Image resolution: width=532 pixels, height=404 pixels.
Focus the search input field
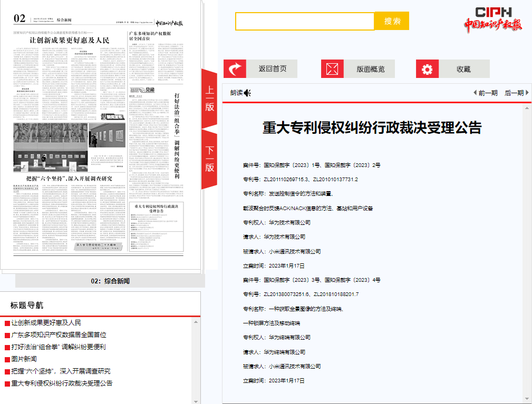point(305,22)
